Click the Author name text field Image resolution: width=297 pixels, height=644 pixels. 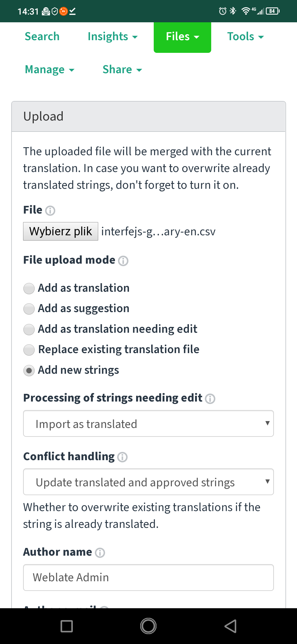[x=148, y=577]
